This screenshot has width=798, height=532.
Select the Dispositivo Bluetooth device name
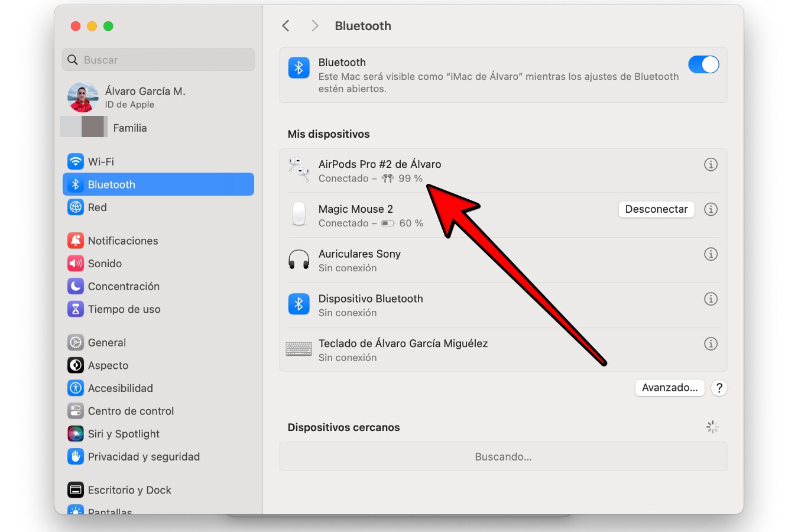click(x=371, y=299)
